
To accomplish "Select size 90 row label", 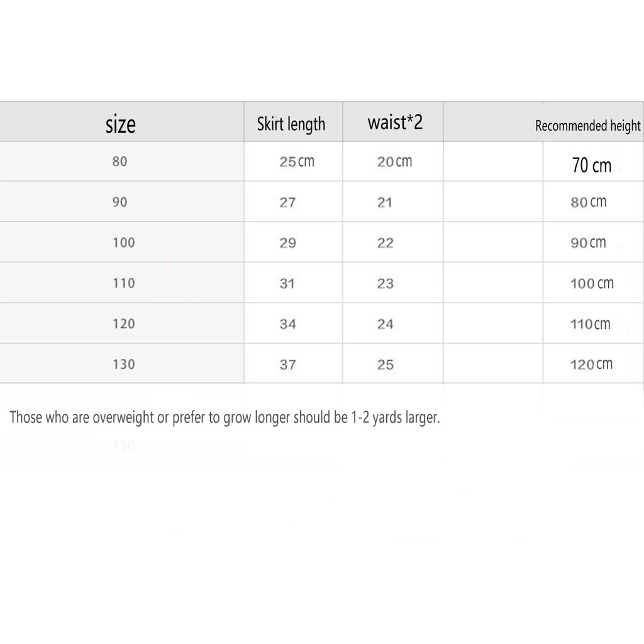I will tap(120, 202).
